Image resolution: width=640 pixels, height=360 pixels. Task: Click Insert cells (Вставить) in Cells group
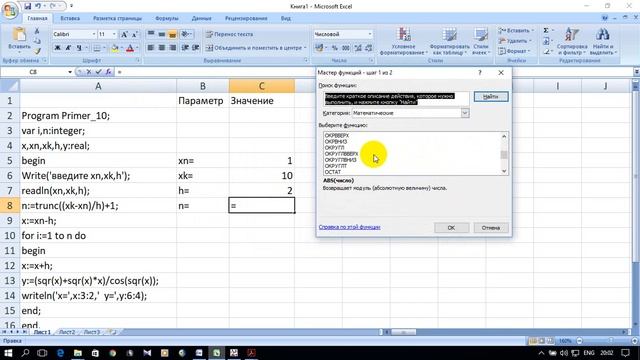coord(516,31)
